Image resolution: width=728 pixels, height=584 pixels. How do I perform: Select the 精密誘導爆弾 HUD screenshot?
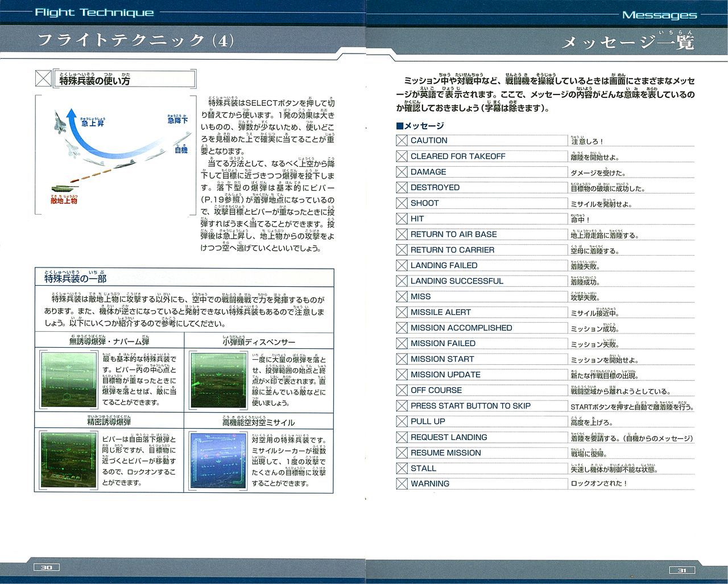point(70,460)
